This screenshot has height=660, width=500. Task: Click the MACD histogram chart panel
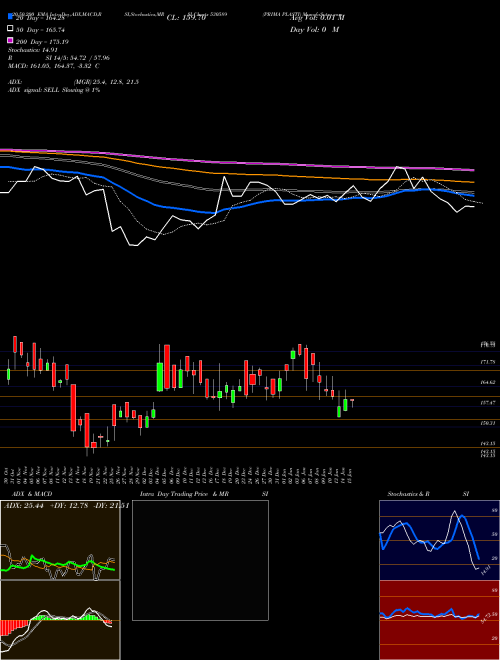60,620
